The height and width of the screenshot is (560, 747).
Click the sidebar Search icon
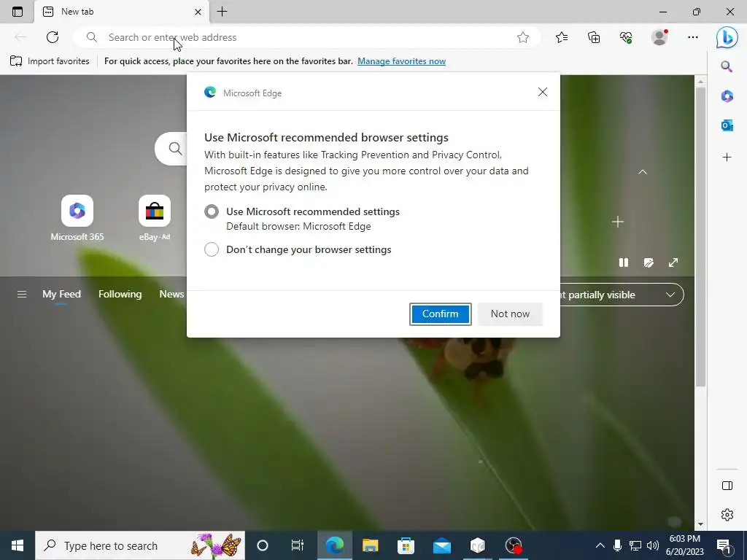pyautogui.click(x=727, y=66)
